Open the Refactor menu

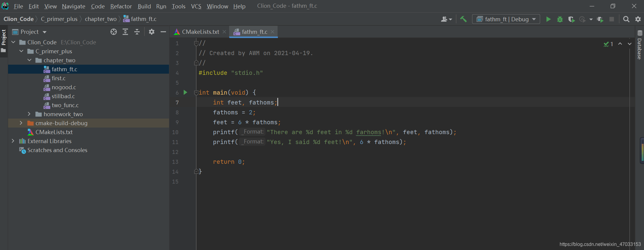click(121, 6)
